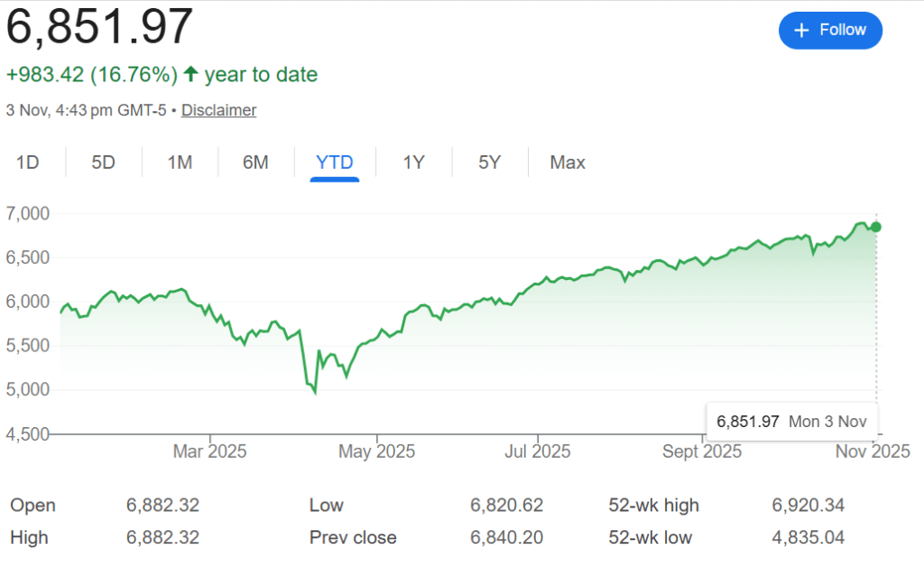This screenshot has width=924, height=568.
Task: Click the Prev close value 6,840.20
Action: [x=505, y=537]
